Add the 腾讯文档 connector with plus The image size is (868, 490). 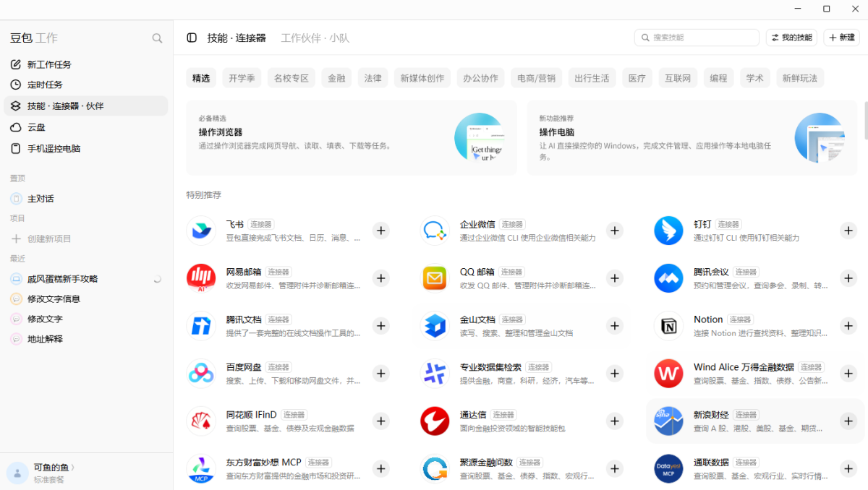381,326
